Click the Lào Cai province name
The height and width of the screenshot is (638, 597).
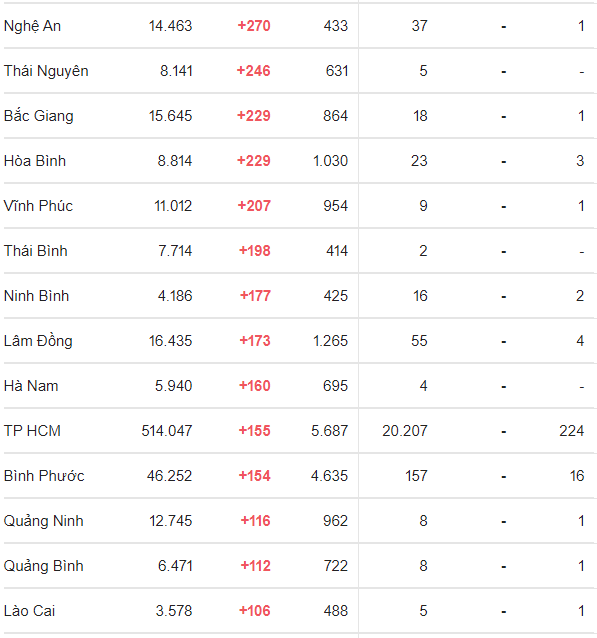coord(29,611)
